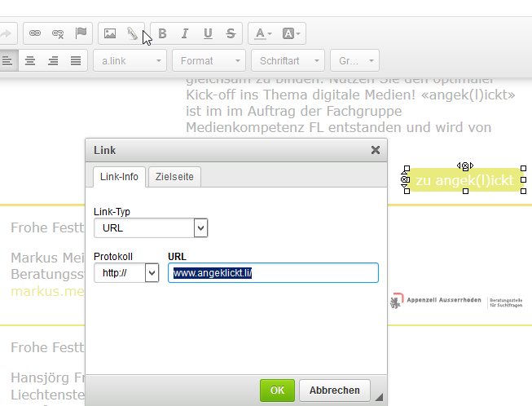Open the background color picker
Image resolution: width=532 pixels, height=406 pixels.
(x=291, y=33)
